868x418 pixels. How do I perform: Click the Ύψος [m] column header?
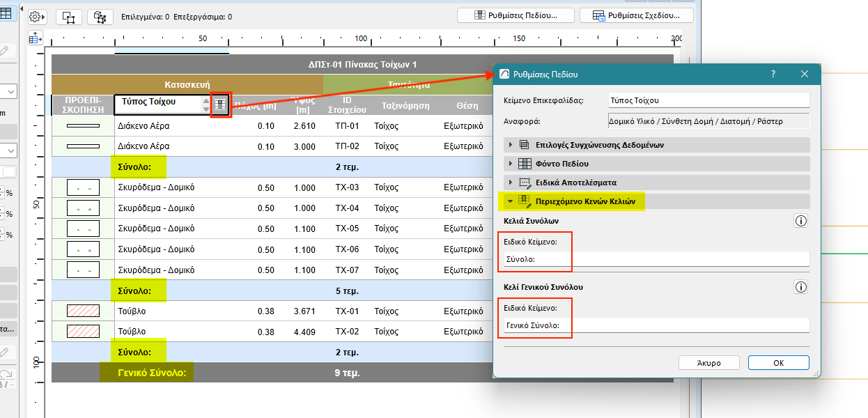(x=302, y=105)
